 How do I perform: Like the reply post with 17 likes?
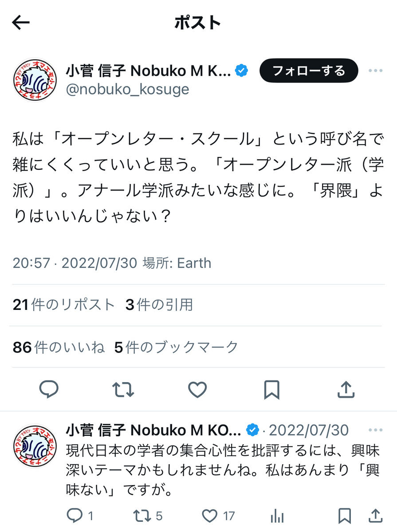(218, 516)
